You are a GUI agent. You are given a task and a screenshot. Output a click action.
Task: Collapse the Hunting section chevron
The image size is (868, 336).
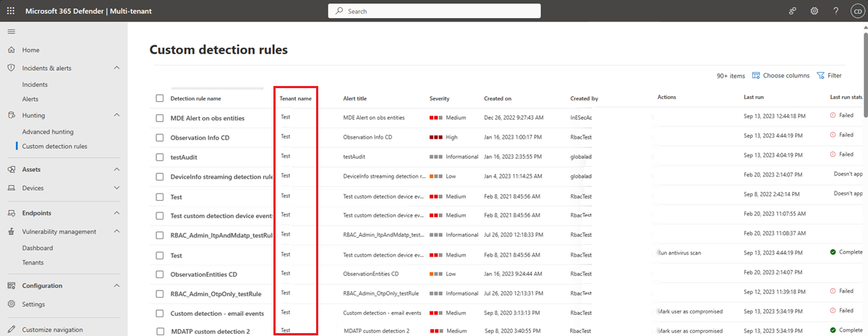(x=116, y=116)
